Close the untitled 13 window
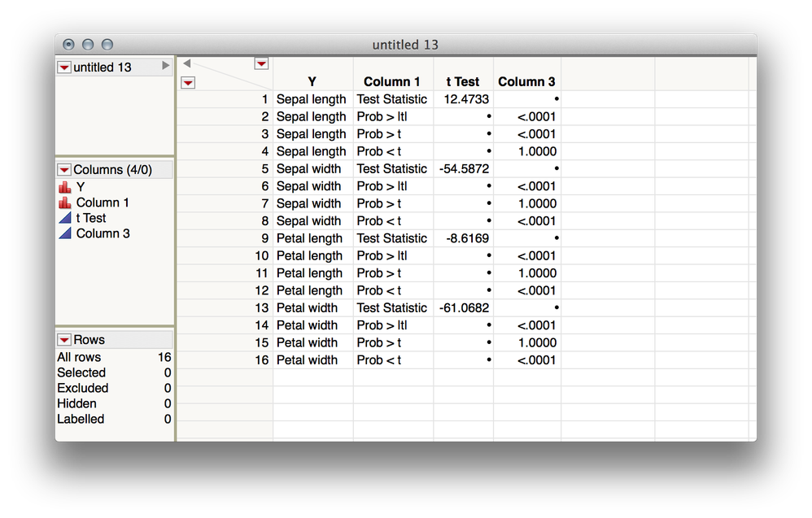The width and height of the screenshot is (812, 518). click(x=68, y=45)
